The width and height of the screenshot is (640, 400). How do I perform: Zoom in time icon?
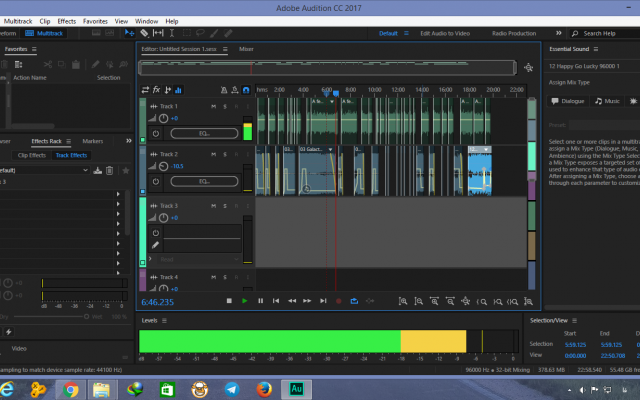(434, 301)
